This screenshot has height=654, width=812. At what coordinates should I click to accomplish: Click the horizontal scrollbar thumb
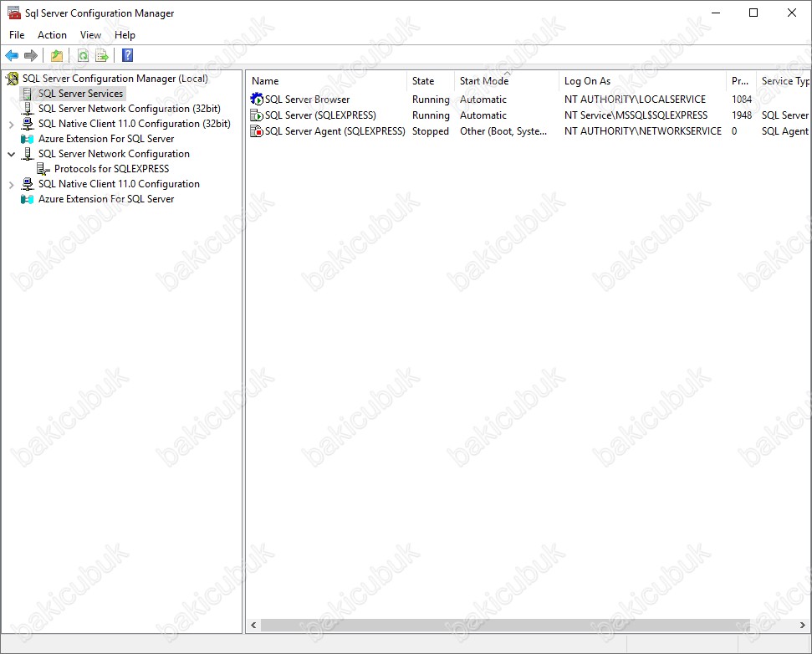coord(505,625)
